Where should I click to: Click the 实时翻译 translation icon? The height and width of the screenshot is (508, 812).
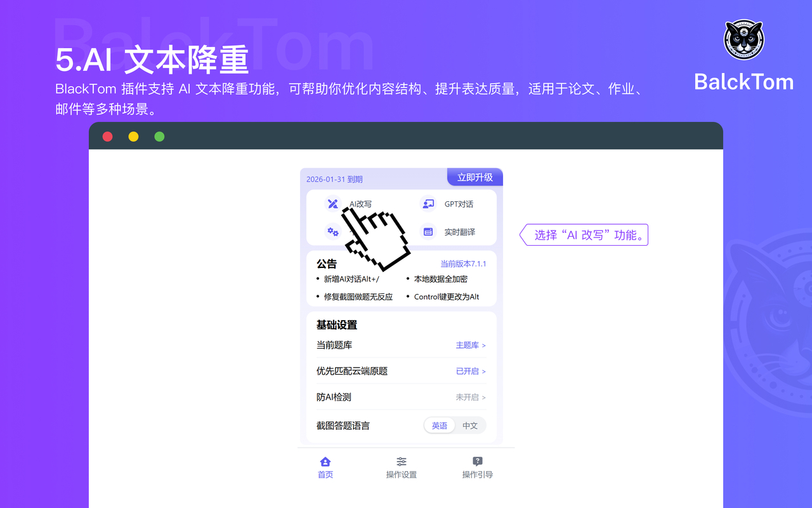click(428, 232)
